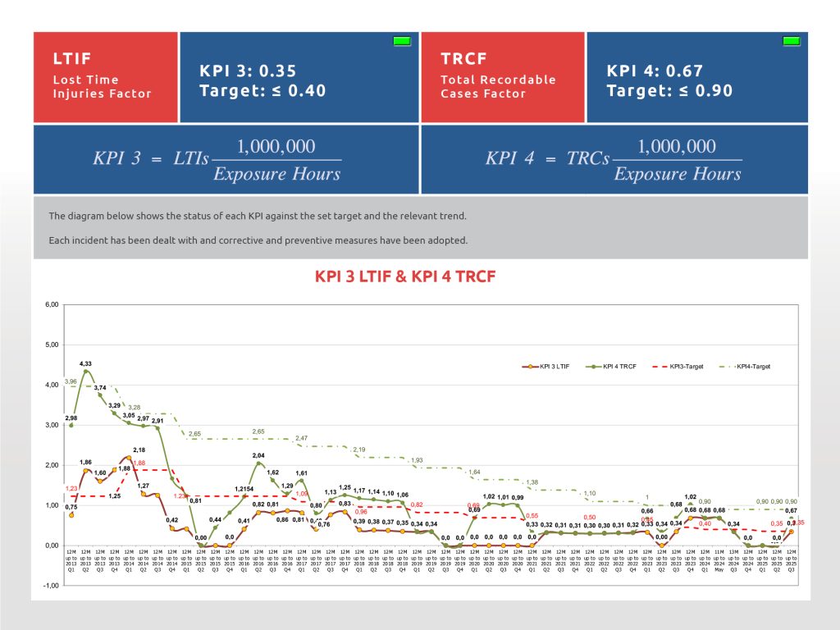
Task: Click the green status indicator beside KPI 3
Action: (402, 41)
